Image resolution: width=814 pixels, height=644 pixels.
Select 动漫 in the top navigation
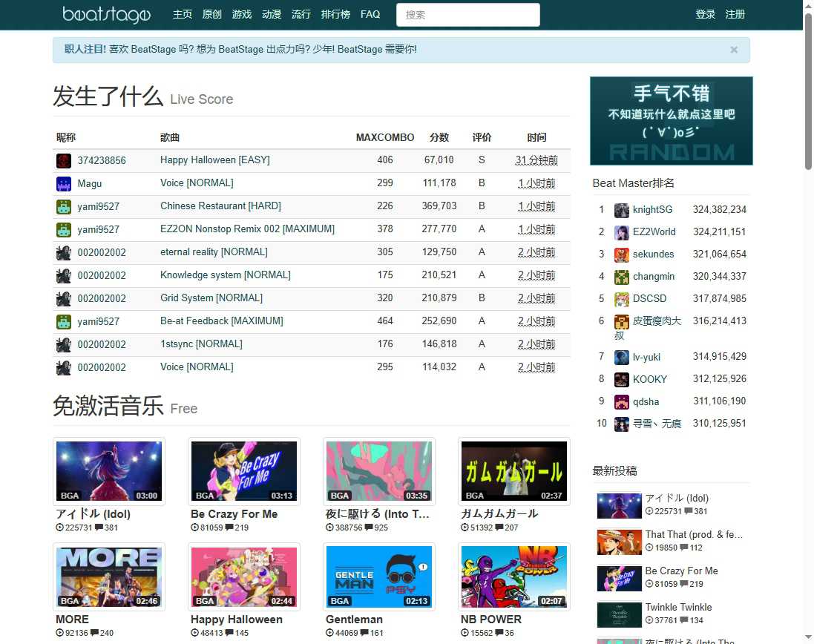pos(271,14)
